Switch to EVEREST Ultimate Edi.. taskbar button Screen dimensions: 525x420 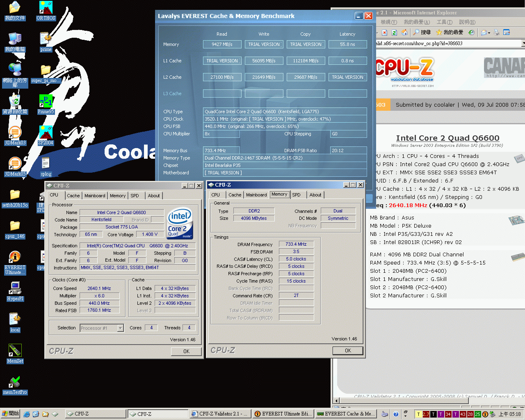coord(283,414)
